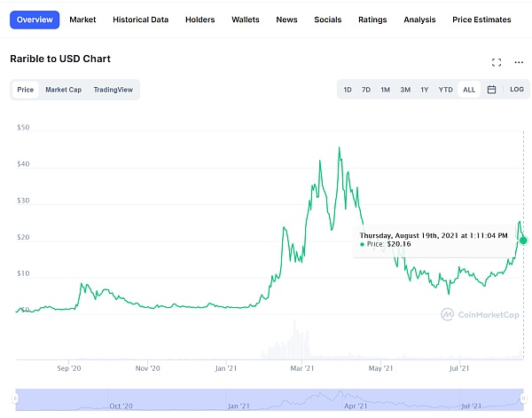Click the $40 y-axis label
Viewport: 532px width, 418px height.
click(23, 164)
